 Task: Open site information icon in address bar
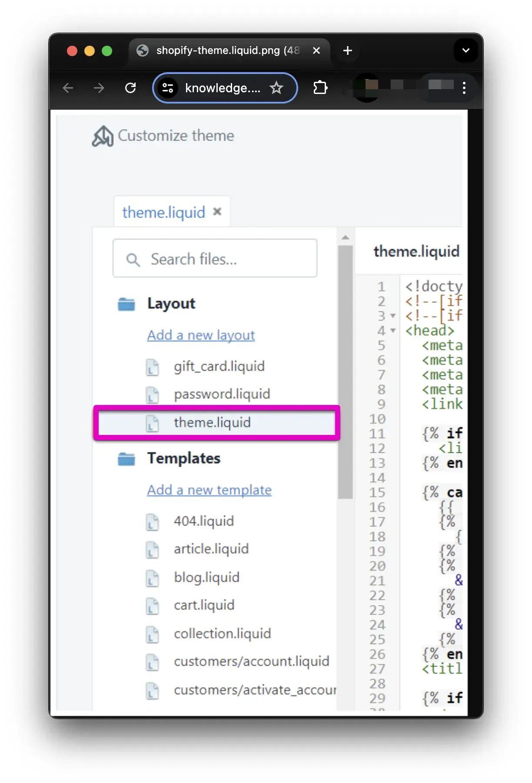[x=168, y=88]
